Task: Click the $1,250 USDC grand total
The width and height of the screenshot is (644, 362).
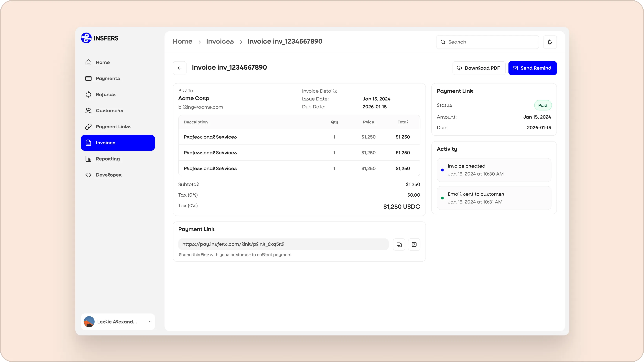Action: [x=402, y=207]
